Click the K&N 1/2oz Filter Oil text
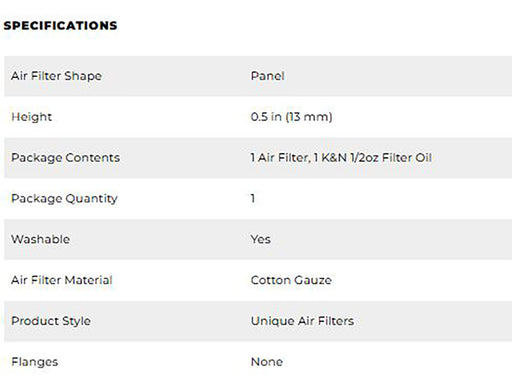This screenshot has height=384, width=512. [376, 158]
